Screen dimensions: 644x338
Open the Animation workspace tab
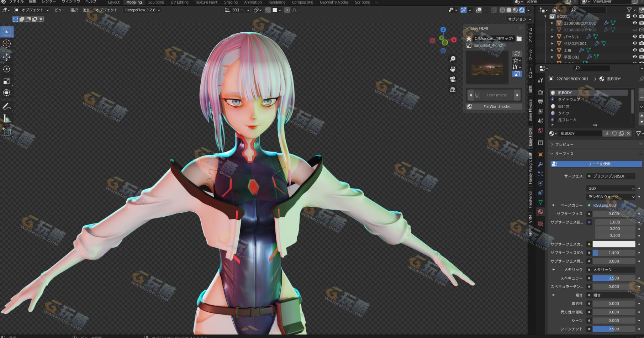pos(253,2)
